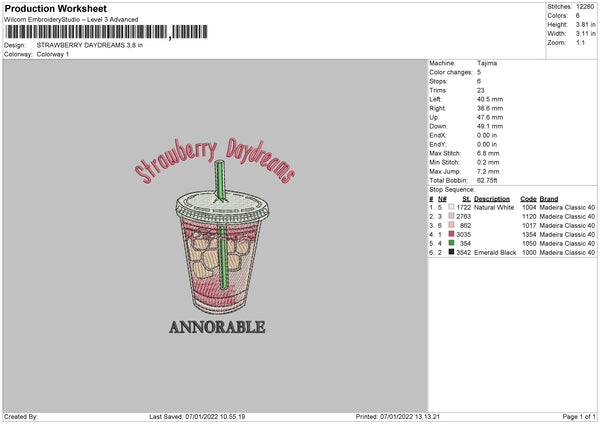Click the Width value 3.11 in
Image resolution: width=600 pixels, height=424 pixels.
click(x=585, y=34)
